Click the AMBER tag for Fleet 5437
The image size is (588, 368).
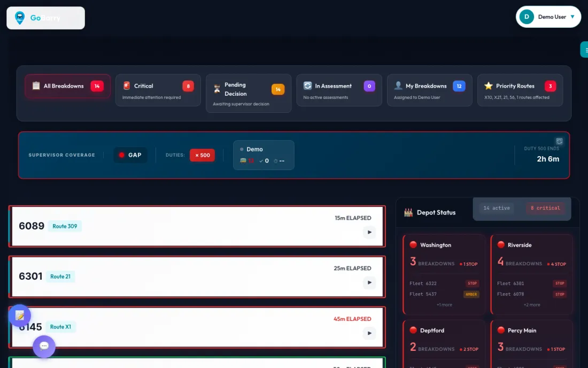click(x=471, y=295)
